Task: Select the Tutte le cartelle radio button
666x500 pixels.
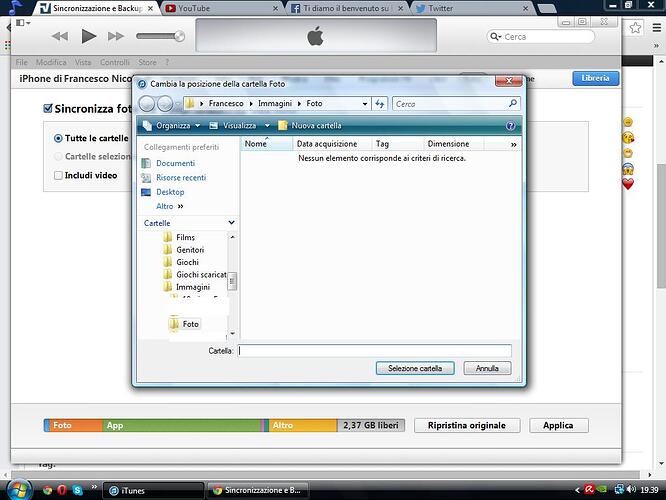Action: click(x=58, y=138)
